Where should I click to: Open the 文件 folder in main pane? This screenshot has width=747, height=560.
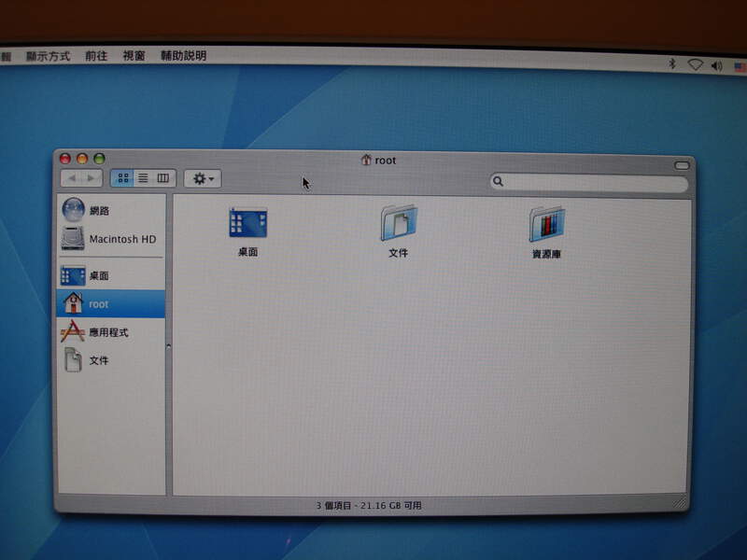coord(399,224)
